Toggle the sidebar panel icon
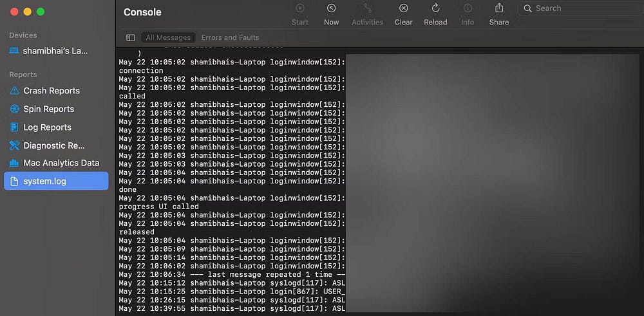Viewport: 644px width, 316px height. point(131,38)
